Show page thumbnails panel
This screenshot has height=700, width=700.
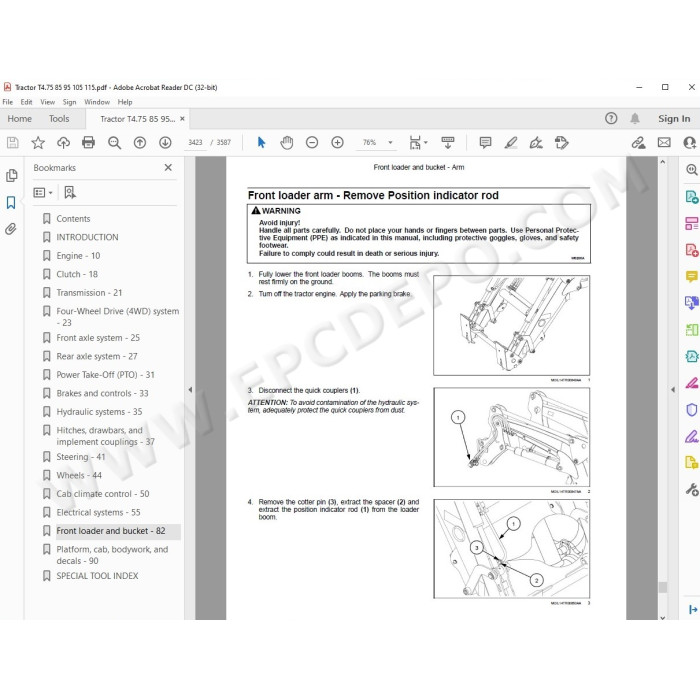pyautogui.click(x=12, y=175)
